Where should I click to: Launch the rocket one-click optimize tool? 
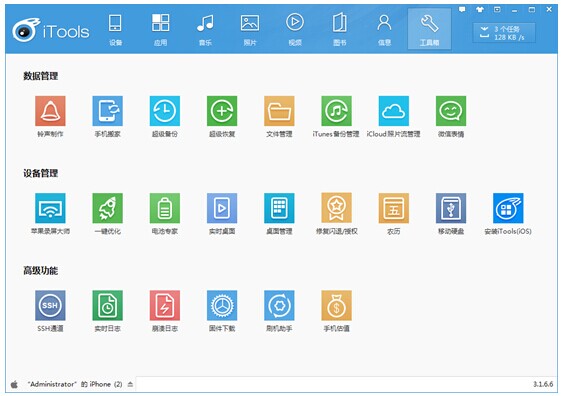pyautogui.click(x=108, y=208)
